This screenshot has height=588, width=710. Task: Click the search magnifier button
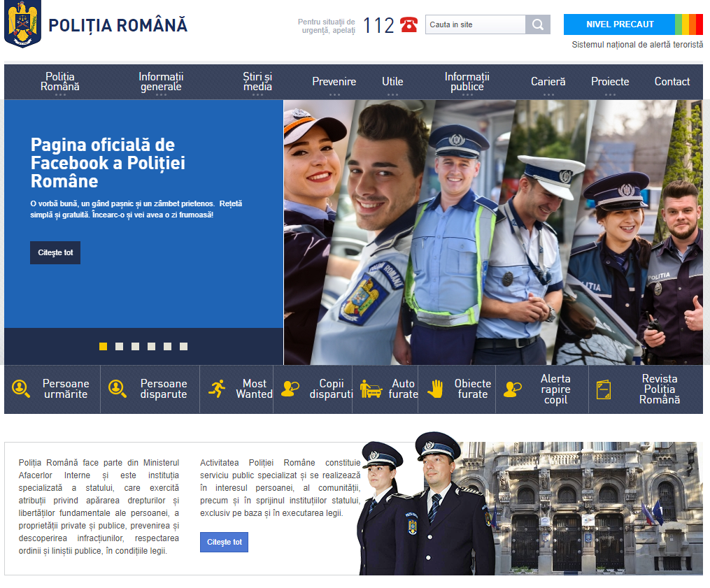538,24
